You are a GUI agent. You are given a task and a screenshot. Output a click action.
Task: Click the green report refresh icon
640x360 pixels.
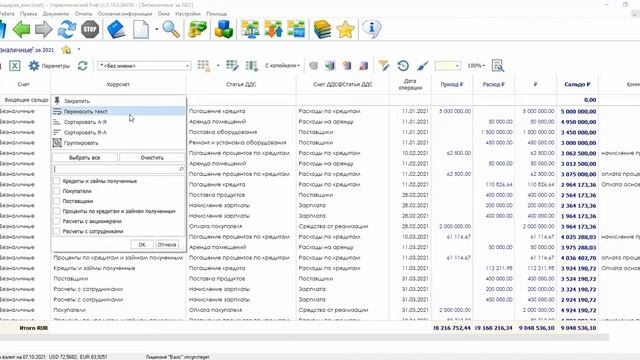(83, 65)
